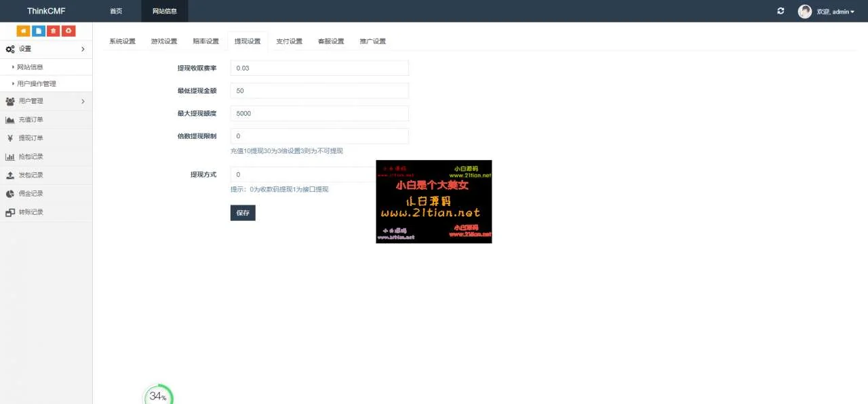Click the 保存 button
The image size is (868, 404).
(243, 213)
